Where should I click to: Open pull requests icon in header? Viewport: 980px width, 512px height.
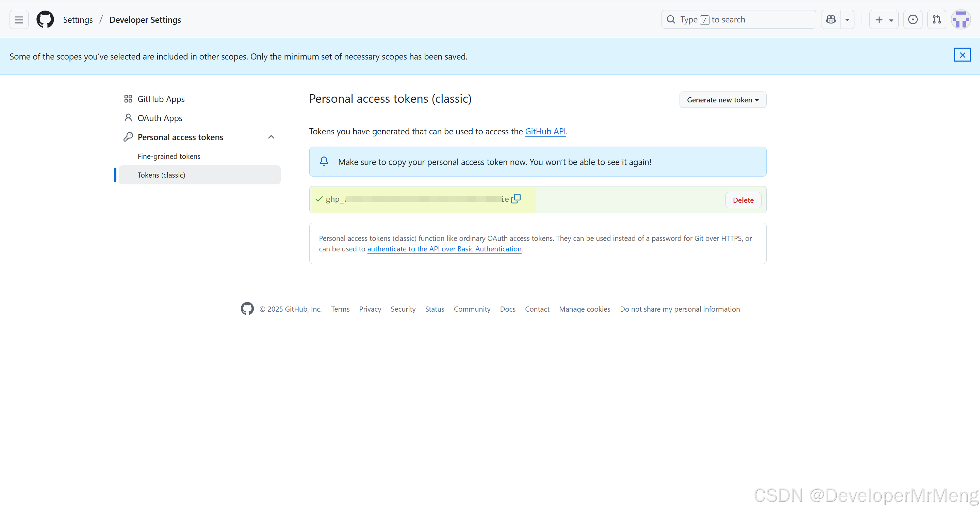[x=937, y=19]
